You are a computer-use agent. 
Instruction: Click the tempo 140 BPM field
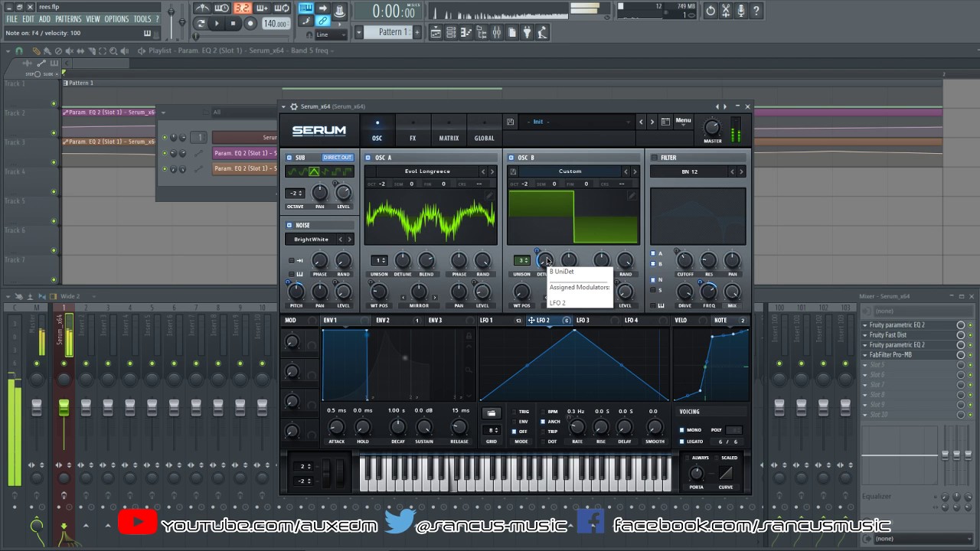tap(276, 24)
